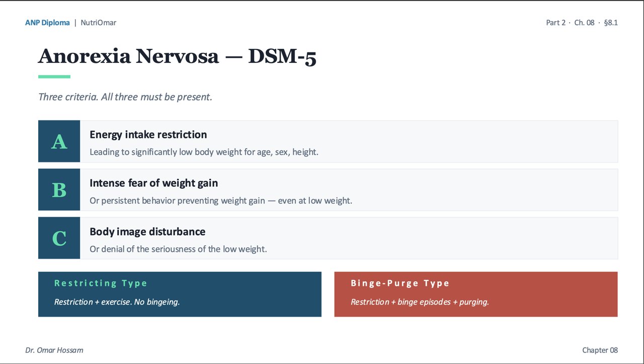The height and width of the screenshot is (364, 644).
Task: Click the persistent behavior description line
Action: (221, 200)
